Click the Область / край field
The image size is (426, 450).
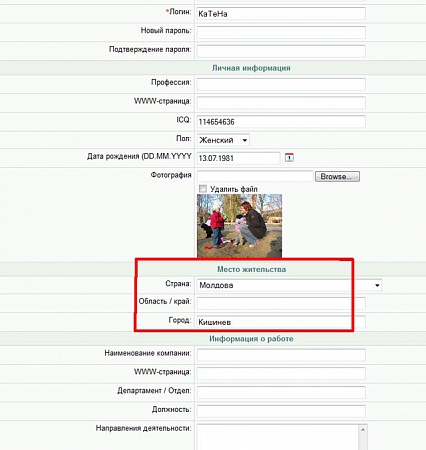(x=281, y=303)
